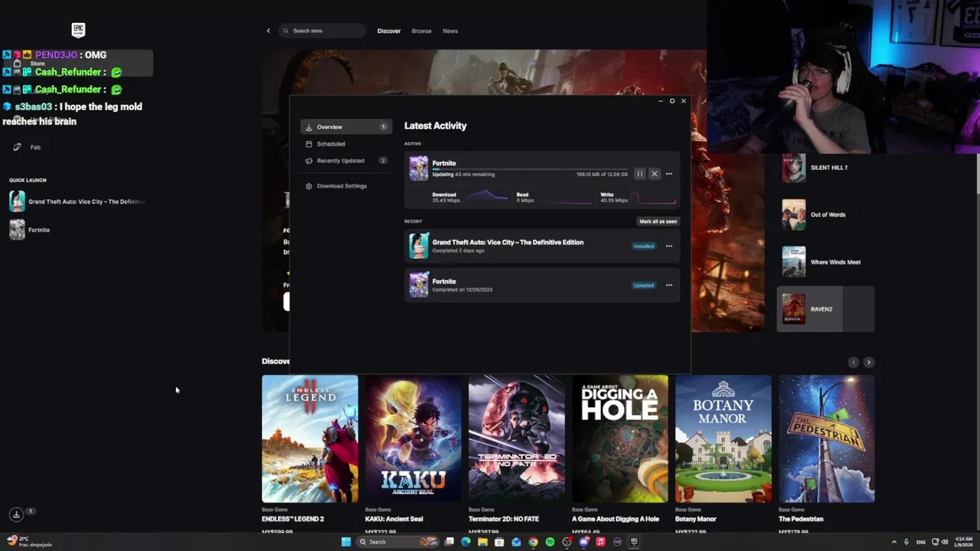Select Overview in downloads sidebar
The height and width of the screenshot is (551, 980).
pos(346,127)
